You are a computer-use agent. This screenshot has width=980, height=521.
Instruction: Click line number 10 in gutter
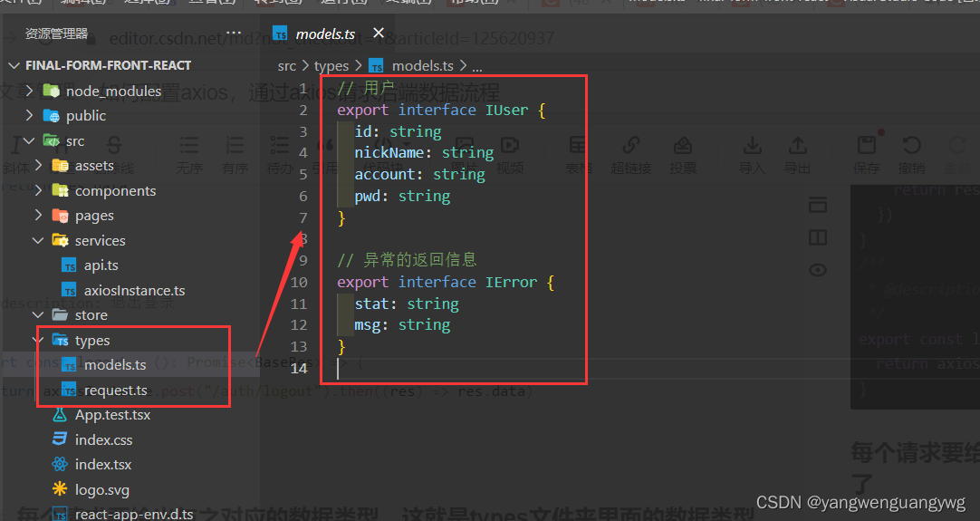click(x=299, y=282)
